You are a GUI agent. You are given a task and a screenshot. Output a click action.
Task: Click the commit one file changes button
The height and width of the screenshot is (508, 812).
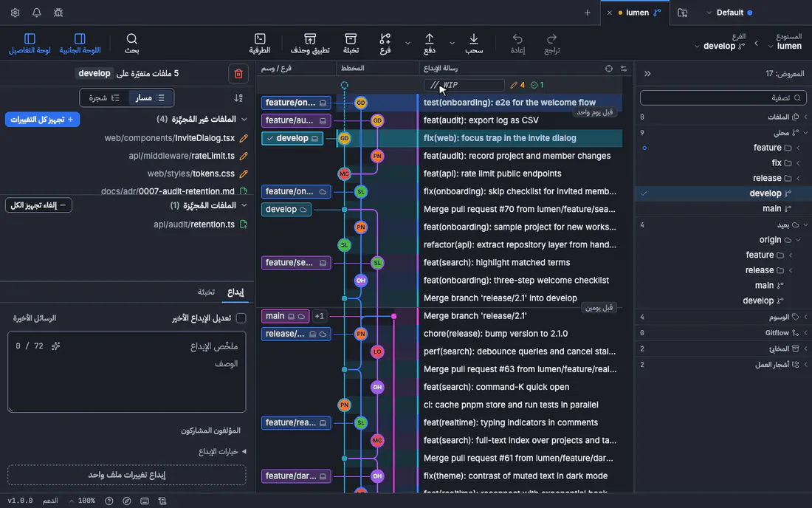tap(127, 475)
